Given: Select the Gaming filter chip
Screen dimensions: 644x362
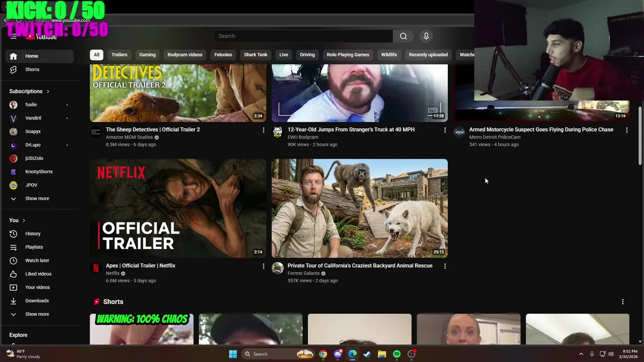Looking at the screenshot, I should tap(147, 55).
